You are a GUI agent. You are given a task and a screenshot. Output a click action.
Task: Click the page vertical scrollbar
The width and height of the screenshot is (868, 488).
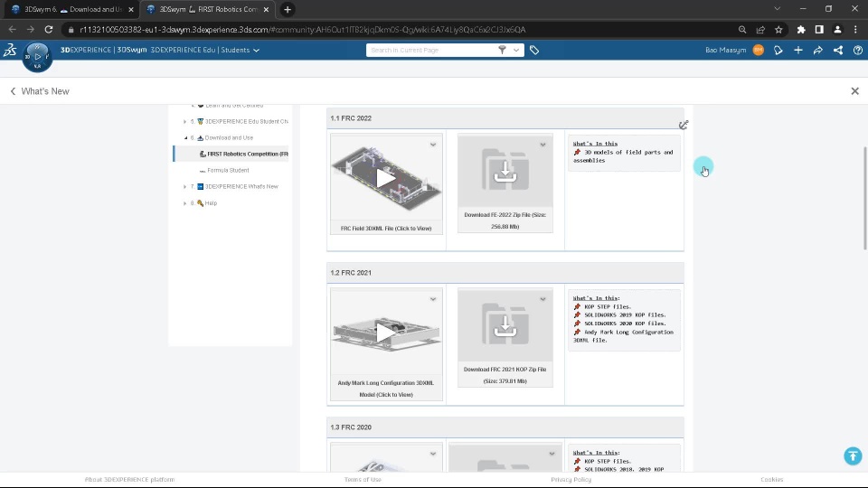(864, 198)
